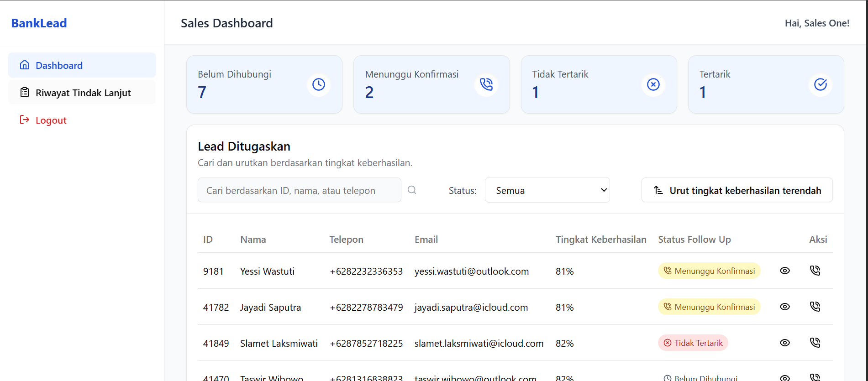This screenshot has width=868, height=381.
Task: Click the Menunggu Konfirmasi summary card
Action: coord(431,84)
